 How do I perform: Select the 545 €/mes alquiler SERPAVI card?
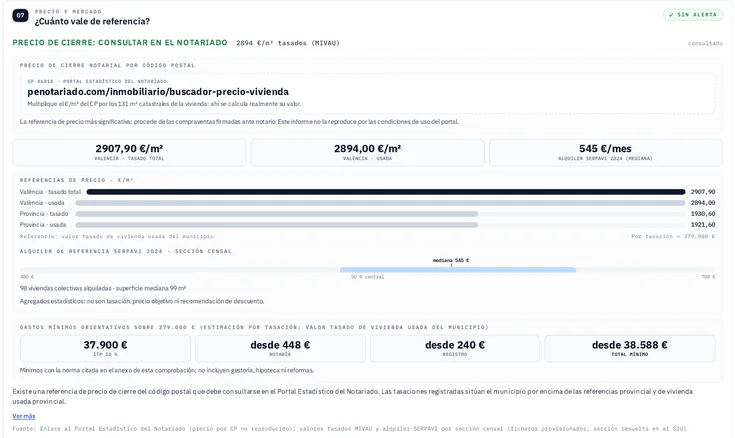(x=606, y=152)
